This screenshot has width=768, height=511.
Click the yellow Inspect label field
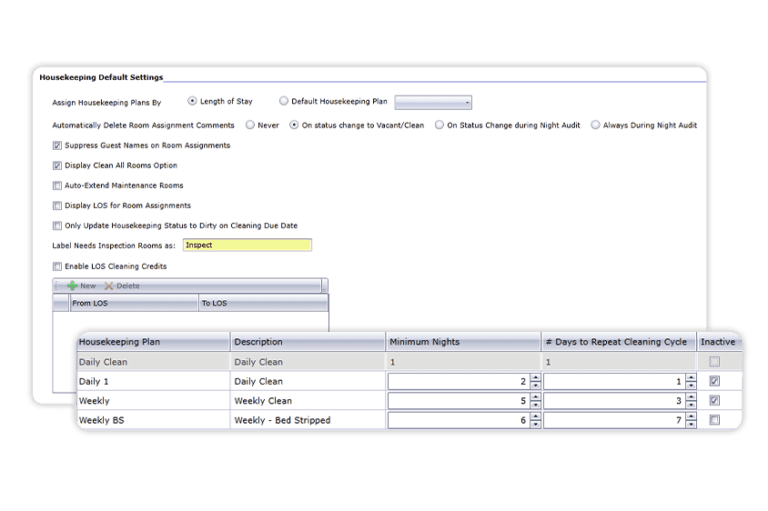pyautogui.click(x=247, y=245)
